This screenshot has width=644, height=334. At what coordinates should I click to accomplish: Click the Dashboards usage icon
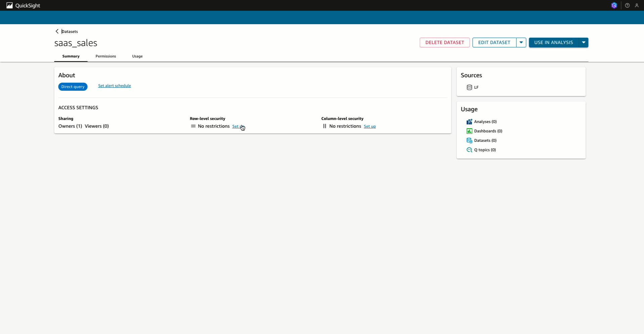pos(469,131)
